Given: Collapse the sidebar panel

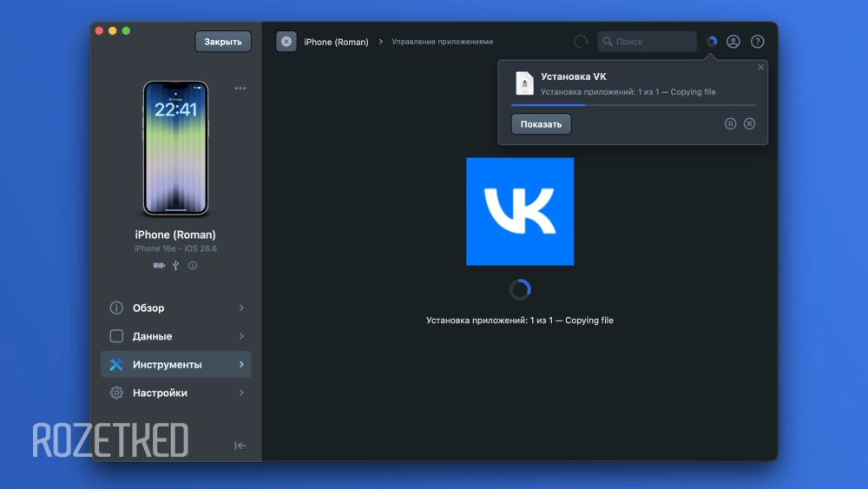Looking at the screenshot, I should [240, 446].
